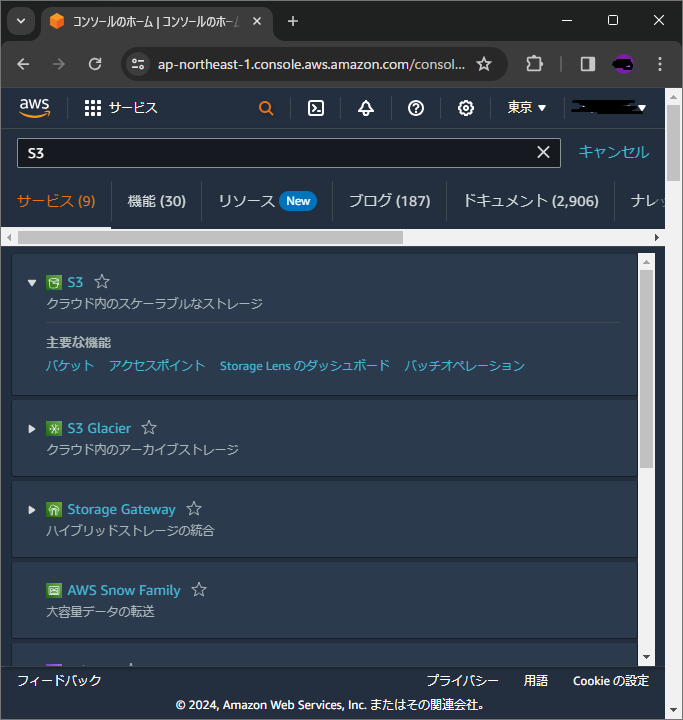This screenshot has height=720, width=683.
Task: Click the Storage Gateway service icon
Action: tap(54, 509)
